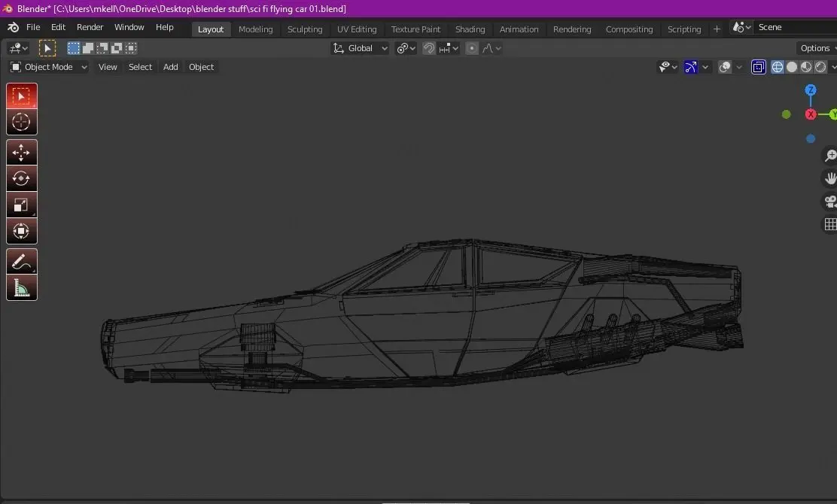The height and width of the screenshot is (504, 837).
Task: Open the Render menu
Action: [90, 27]
